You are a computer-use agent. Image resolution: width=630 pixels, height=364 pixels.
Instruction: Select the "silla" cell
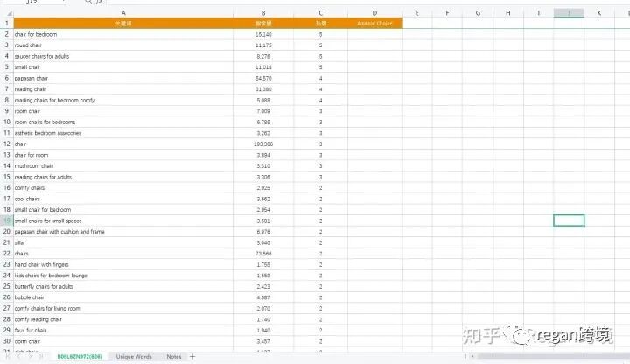[x=123, y=242]
